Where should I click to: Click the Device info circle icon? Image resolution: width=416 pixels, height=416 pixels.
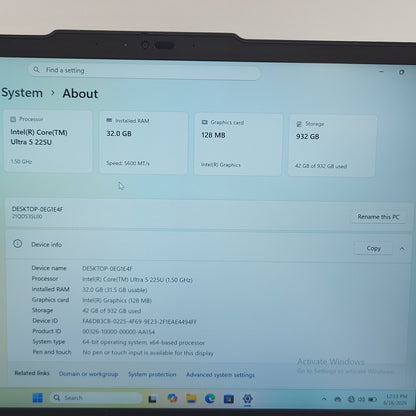pos(18,244)
